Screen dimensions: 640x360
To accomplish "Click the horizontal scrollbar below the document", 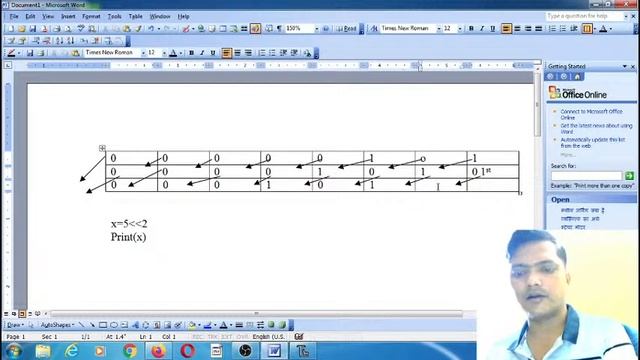I will pyautogui.click(x=256, y=313).
